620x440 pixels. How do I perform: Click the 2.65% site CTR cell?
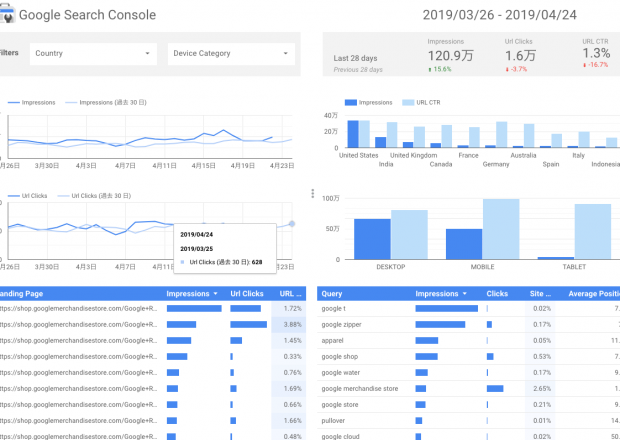pos(540,389)
